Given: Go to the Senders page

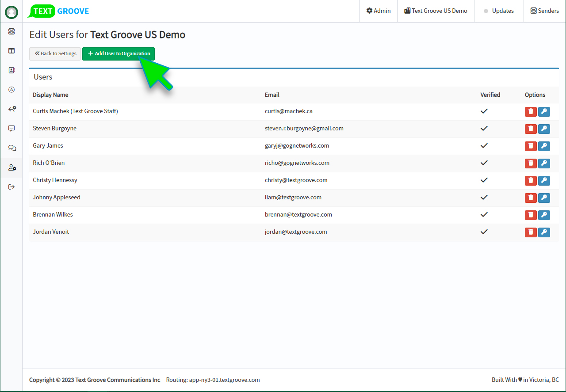Looking at the screenshot, I should coord(544,11).
